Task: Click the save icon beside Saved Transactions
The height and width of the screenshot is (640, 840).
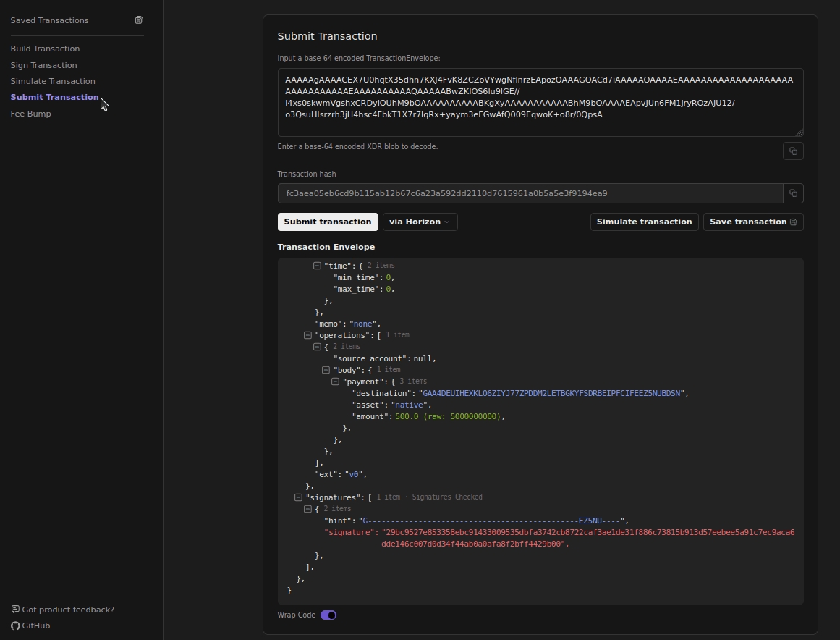Action: (x=139, y=20)
